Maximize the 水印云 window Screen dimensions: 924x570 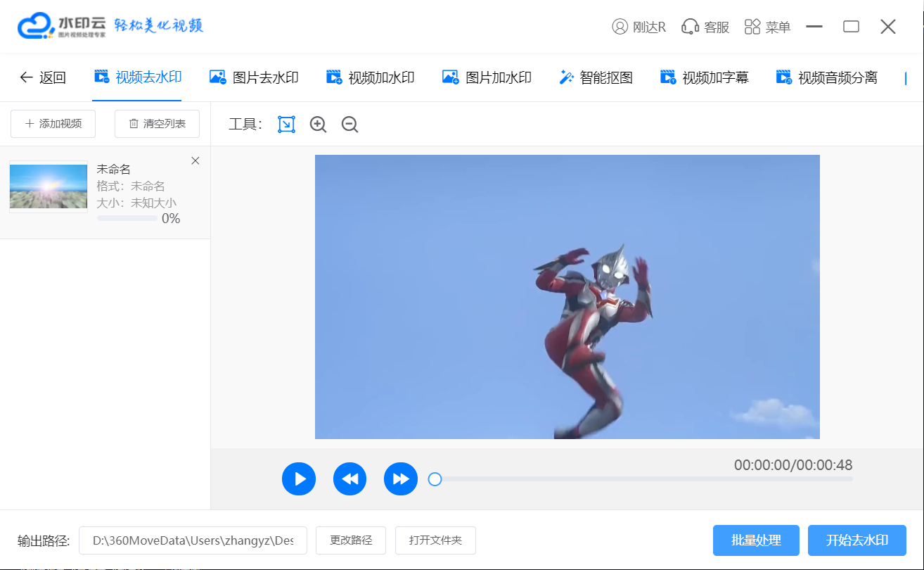[x=852, y=27]
